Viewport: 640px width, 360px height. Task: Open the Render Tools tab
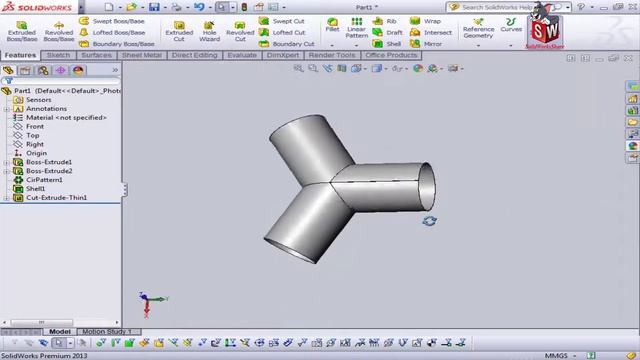pyautogui.click(x=332, y=55)
